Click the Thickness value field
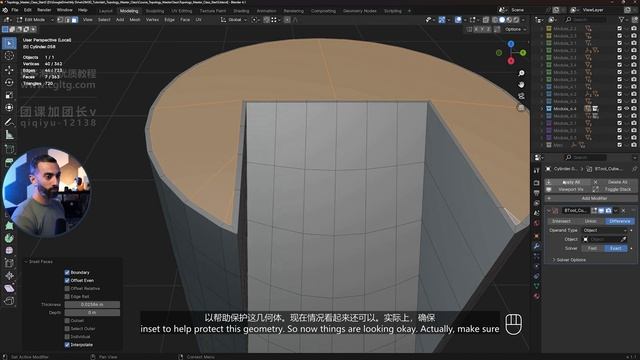This screenshot has height=360, width=640. 92,304
